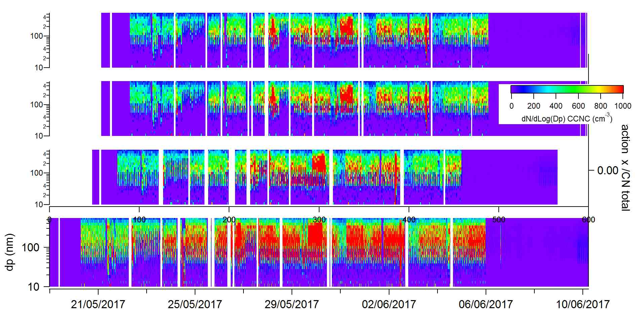Select the dp (nm) axis label
Viewport: 644px width, 325px height.
10,252
